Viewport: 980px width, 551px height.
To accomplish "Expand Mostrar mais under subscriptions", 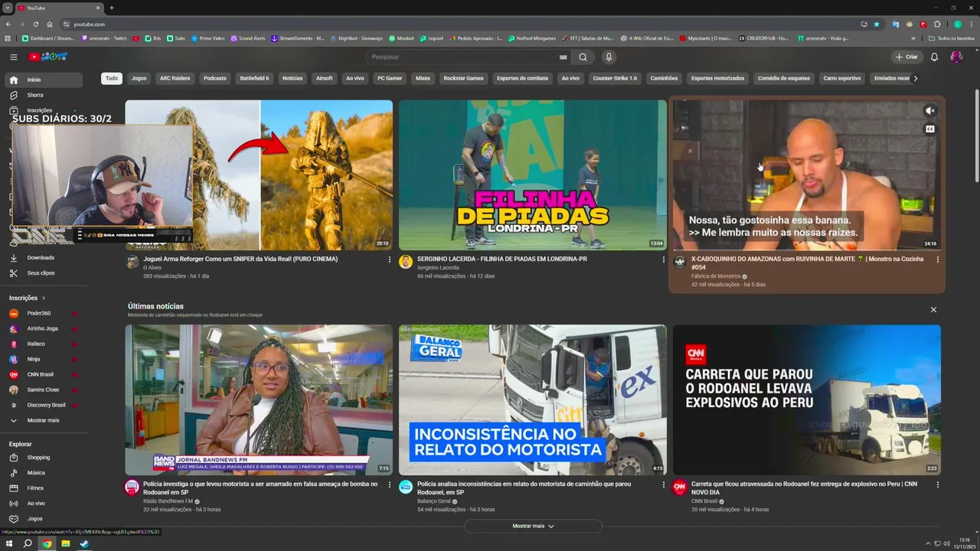I will 43,420.
